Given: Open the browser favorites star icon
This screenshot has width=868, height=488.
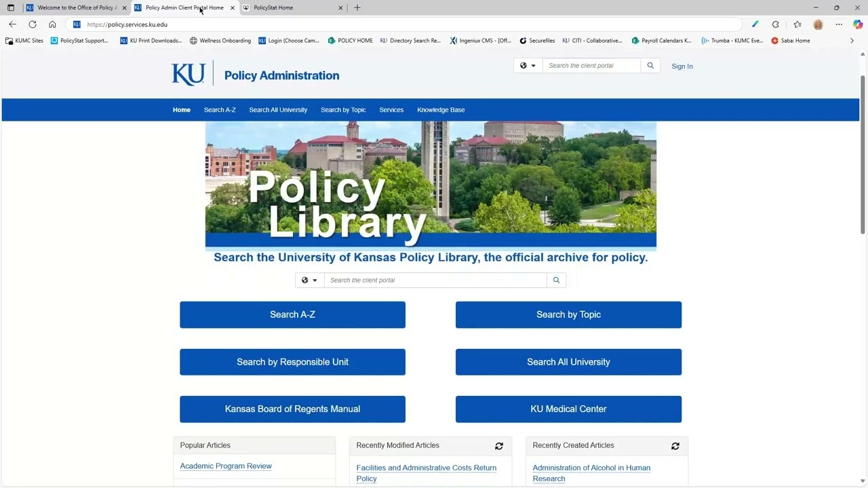Looking at the screenshot, I should (797, 24).
